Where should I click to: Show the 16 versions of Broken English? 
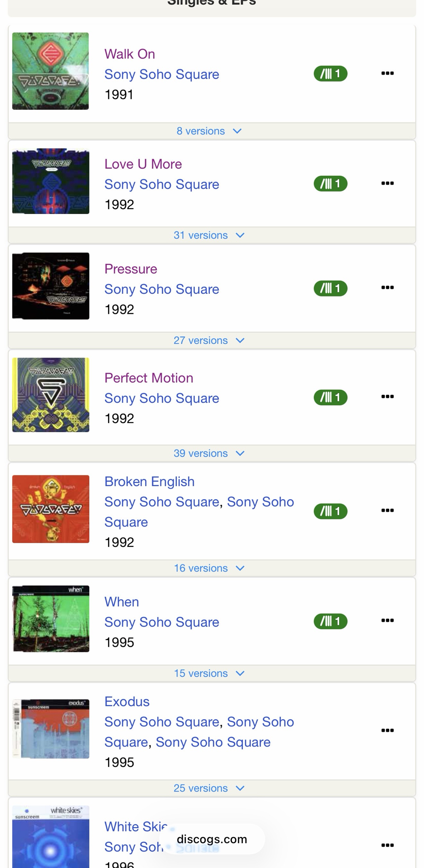point(209,568)
